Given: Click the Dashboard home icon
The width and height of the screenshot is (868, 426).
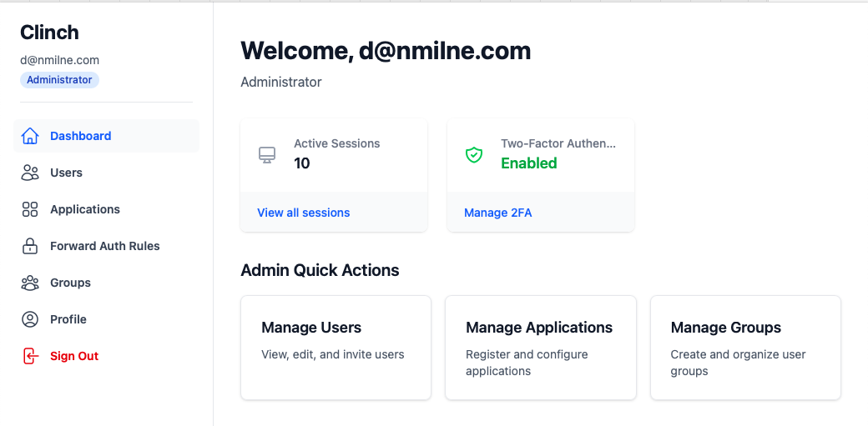Looking at the screenshot, I should point(30,136).
